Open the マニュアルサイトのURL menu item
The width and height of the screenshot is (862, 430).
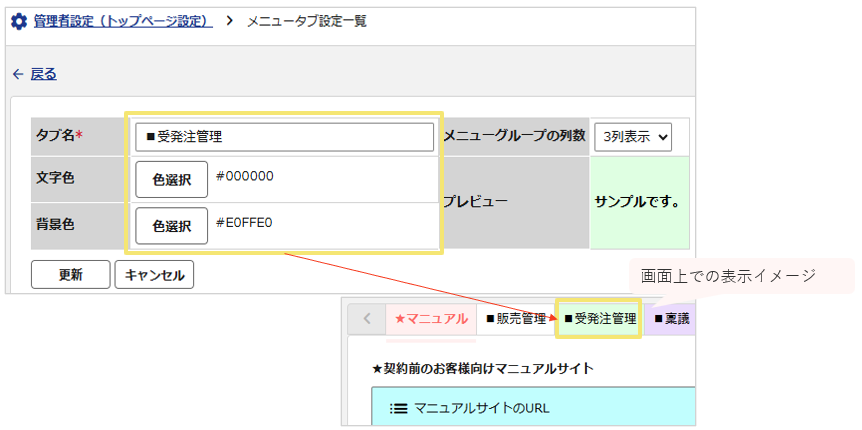pyautogui.click(x=533, y=407)
